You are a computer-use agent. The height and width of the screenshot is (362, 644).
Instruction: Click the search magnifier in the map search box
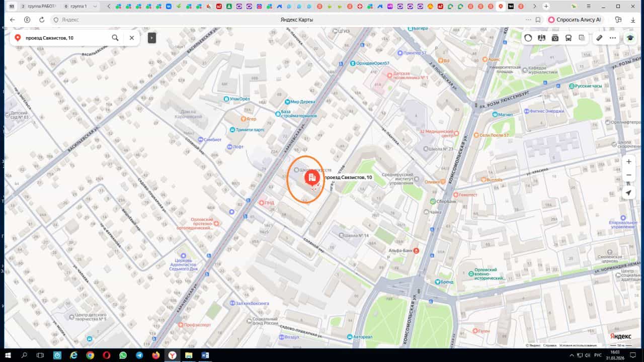[115, 38]
